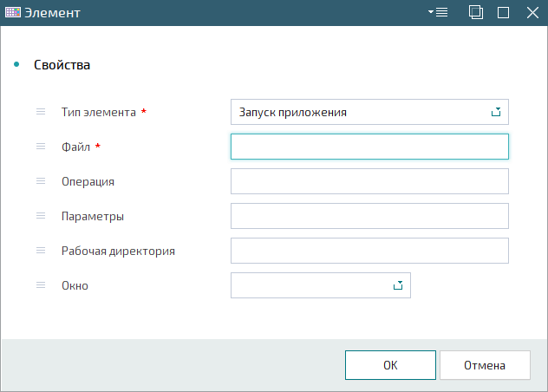Click the Элемент window app icon
Image resolution: width=548 pixels, height=392 pixels.
pyautogui.click(x=13, y=13)
